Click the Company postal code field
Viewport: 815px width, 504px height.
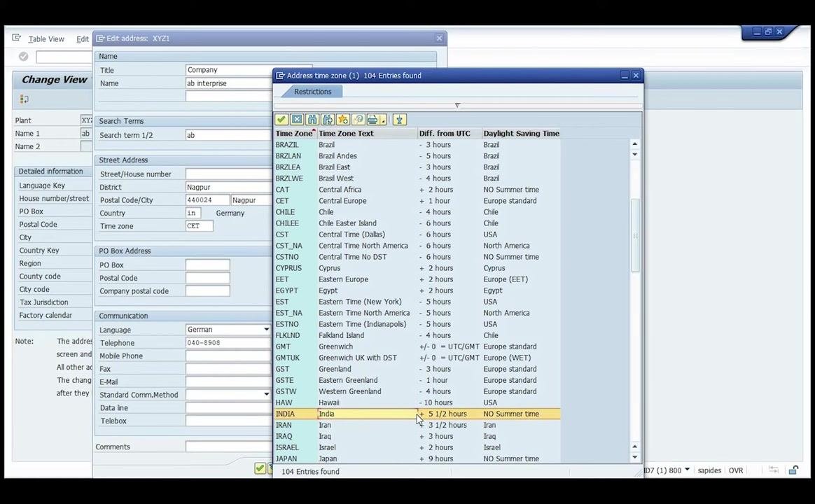(x=207, y=291)
